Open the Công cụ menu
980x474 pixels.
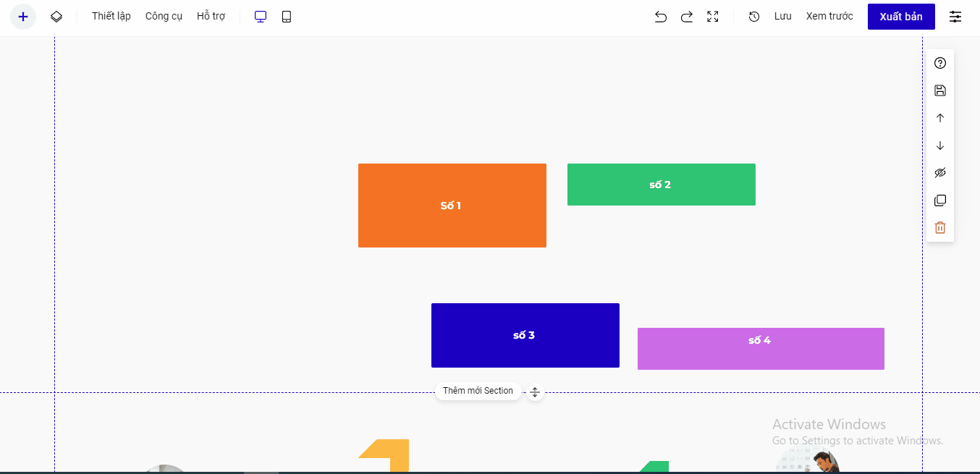[x=164, y=16]
